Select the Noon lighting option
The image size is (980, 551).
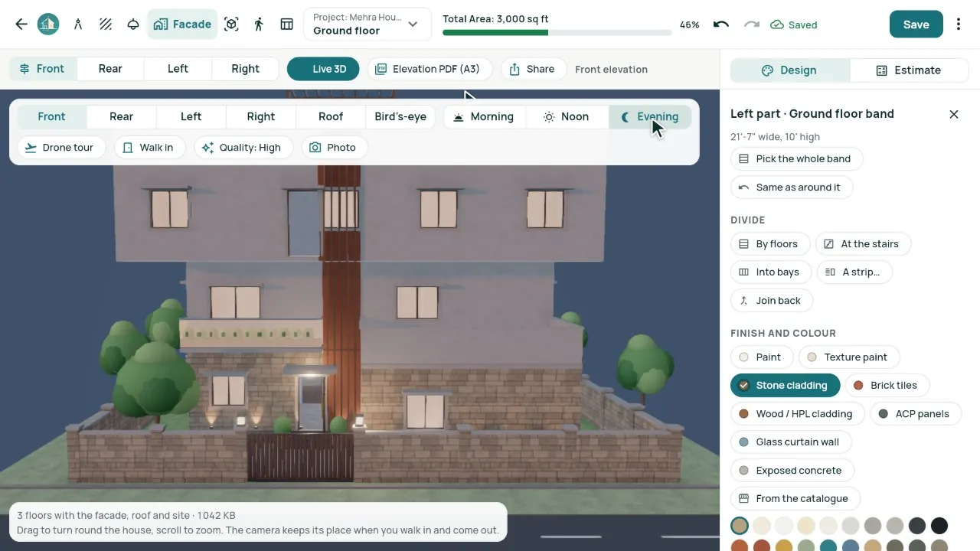[567, 117]
